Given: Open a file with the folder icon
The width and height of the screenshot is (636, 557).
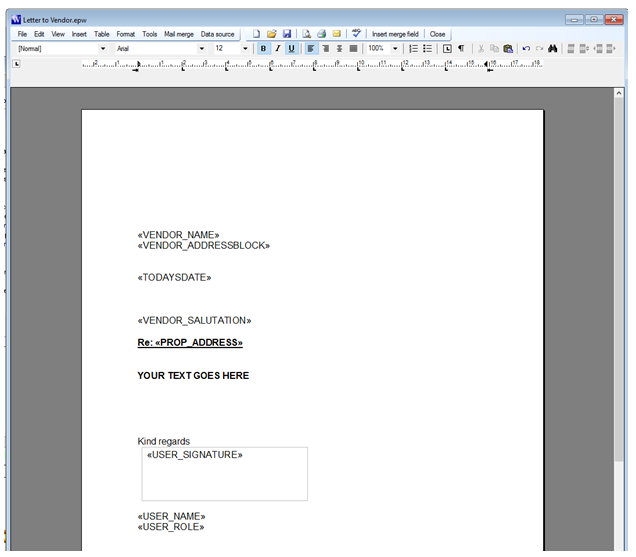Looking at the screenshot, I should [271, 34].
